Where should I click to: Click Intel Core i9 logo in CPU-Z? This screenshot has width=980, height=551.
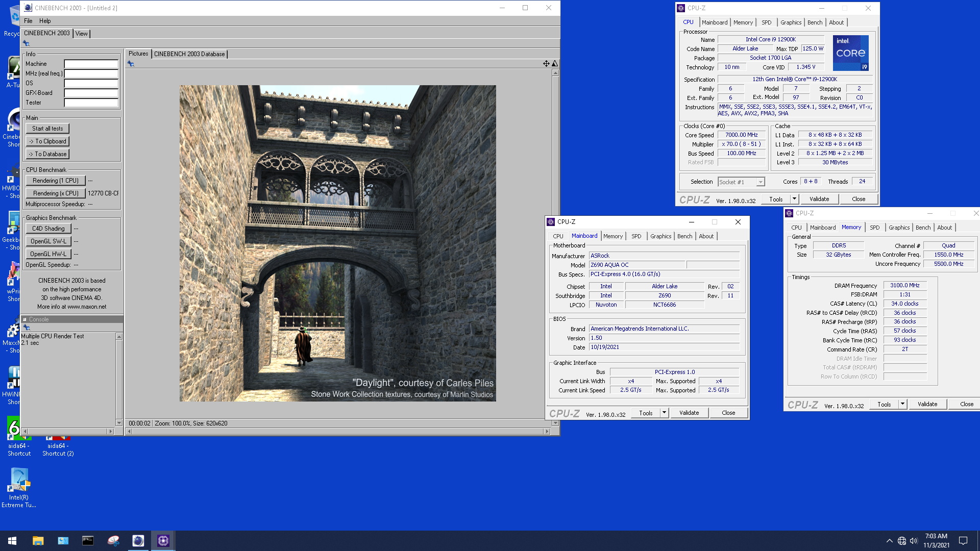[850, 53]
